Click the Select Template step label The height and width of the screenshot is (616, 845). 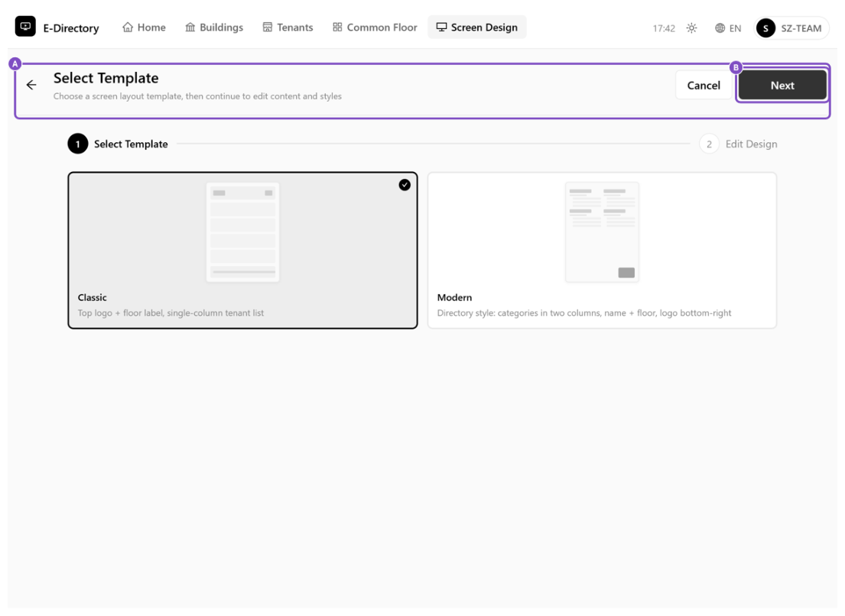point(131,144)
